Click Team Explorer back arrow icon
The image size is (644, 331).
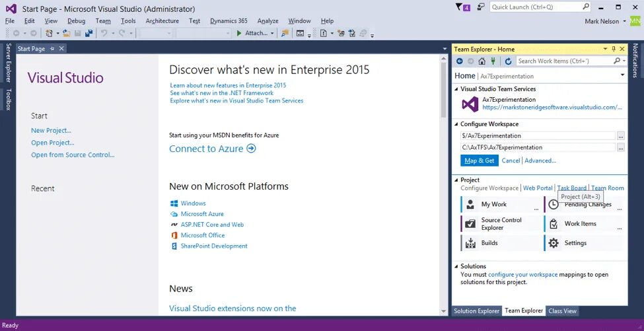coord(460,61)
